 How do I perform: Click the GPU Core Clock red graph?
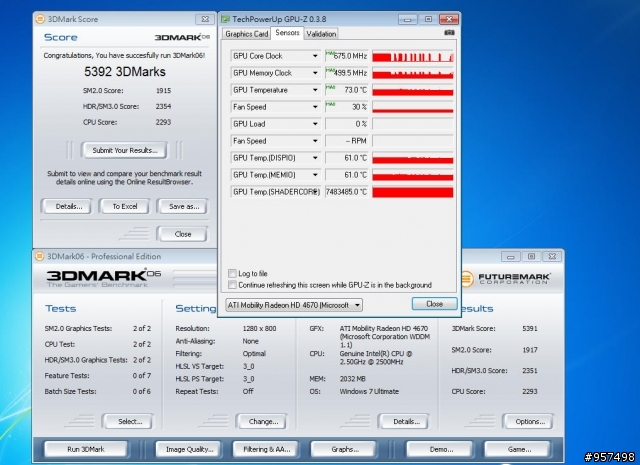[413, 56]
